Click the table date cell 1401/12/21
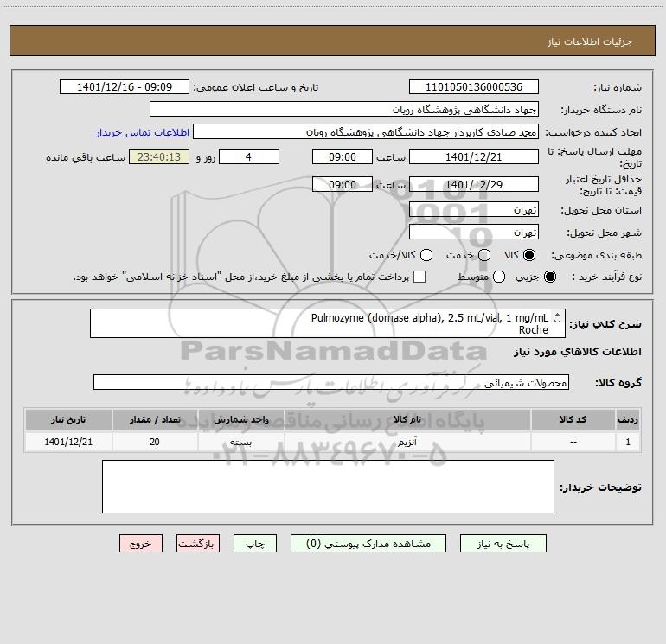 coord(68,442)
